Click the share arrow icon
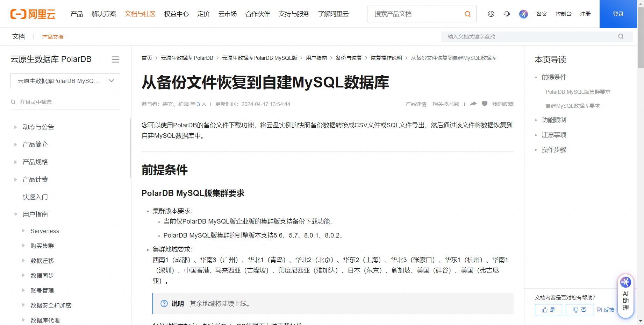The height and width of the screenshot is (325, 644). click(473, 104)
